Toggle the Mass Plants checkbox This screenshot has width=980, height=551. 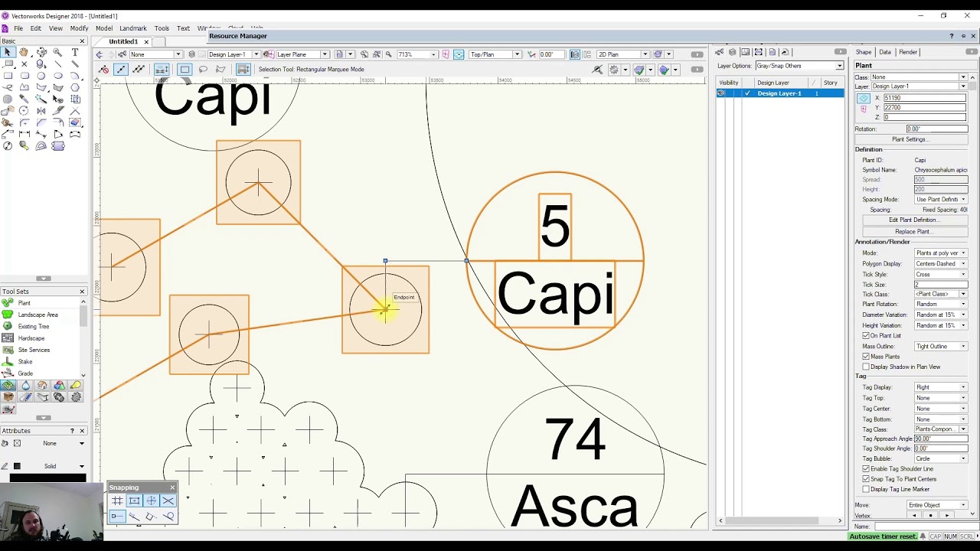click(x=866, y=357)
